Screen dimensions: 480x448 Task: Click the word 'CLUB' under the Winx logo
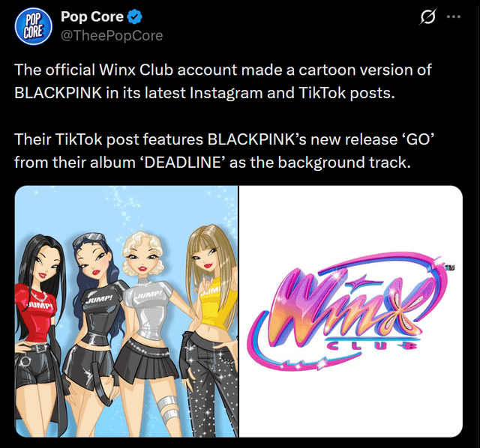click(371, 346)
